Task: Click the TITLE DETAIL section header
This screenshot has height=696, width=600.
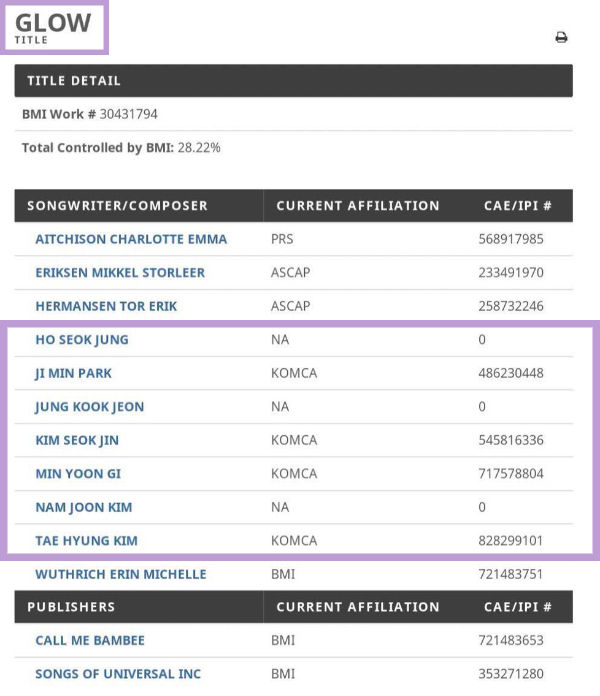Action: tap(74, 81)
